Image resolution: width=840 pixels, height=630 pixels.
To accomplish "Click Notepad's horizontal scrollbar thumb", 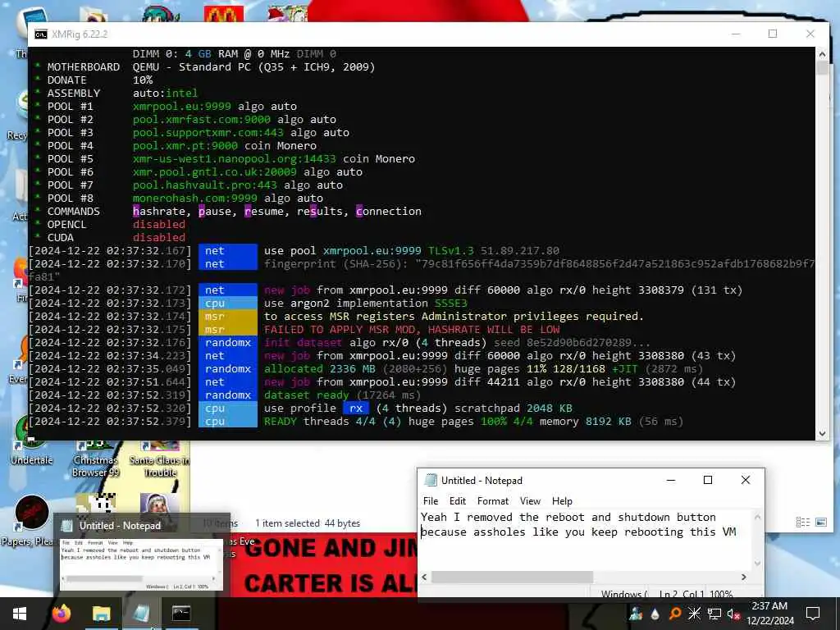I will coord(512,577).
